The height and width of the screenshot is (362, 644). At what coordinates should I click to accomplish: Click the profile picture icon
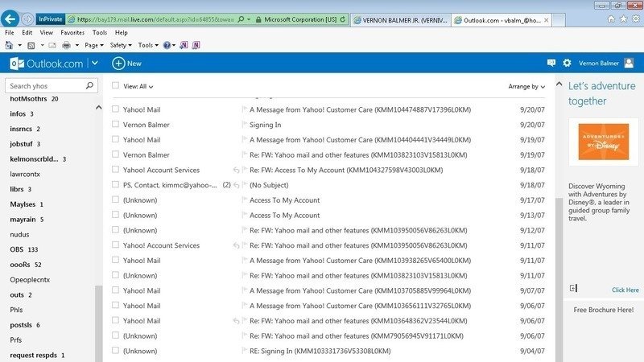(x=629, y=63)
